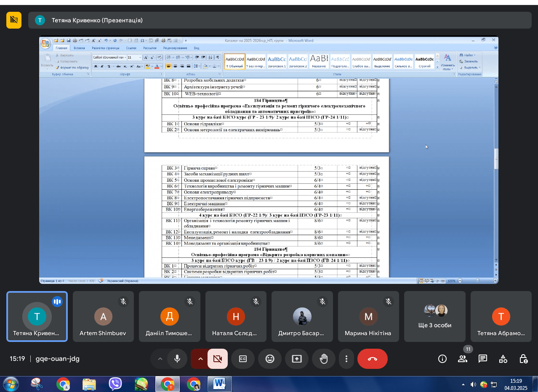Viewport: 538px width, 392px height.
Task: Raise your hand in the meeting
Action: (x=324, y=359)
